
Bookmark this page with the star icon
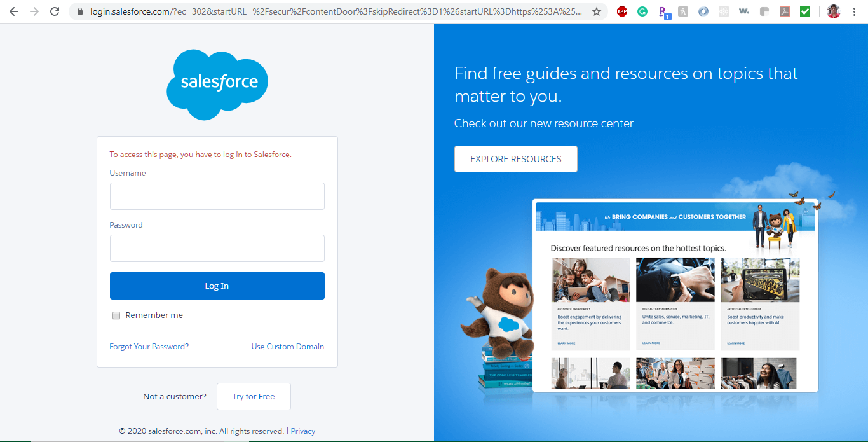596,11
